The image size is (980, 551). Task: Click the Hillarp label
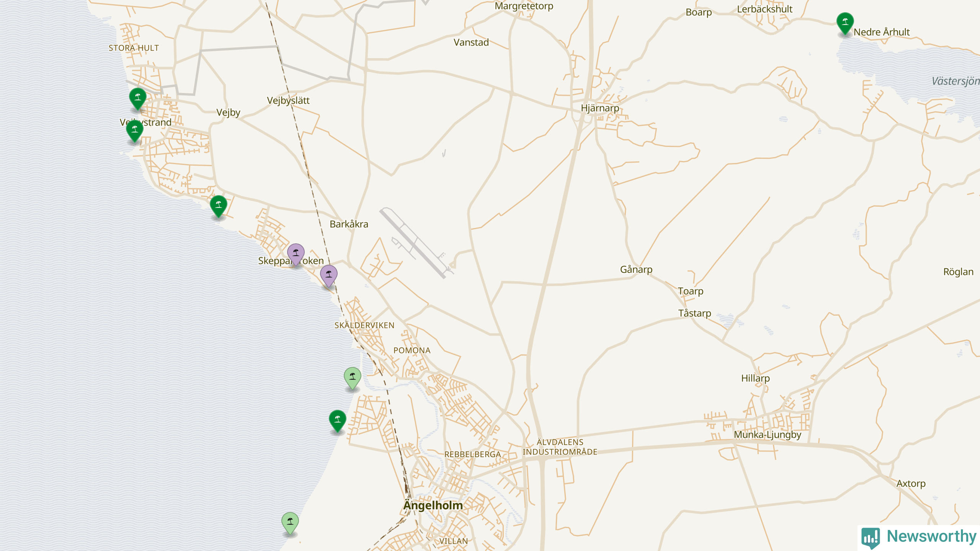[755, 379]
